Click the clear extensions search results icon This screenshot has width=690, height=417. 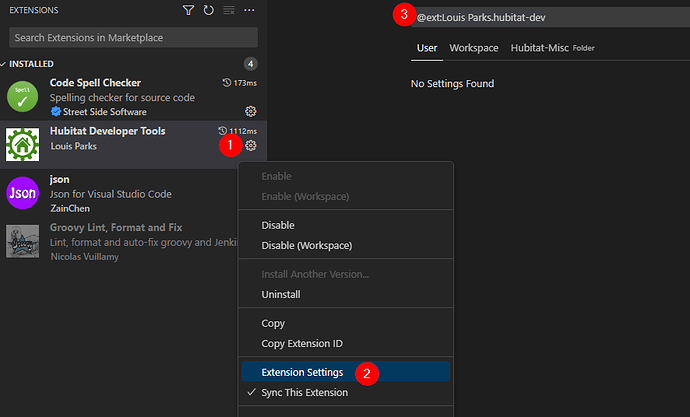229,10
